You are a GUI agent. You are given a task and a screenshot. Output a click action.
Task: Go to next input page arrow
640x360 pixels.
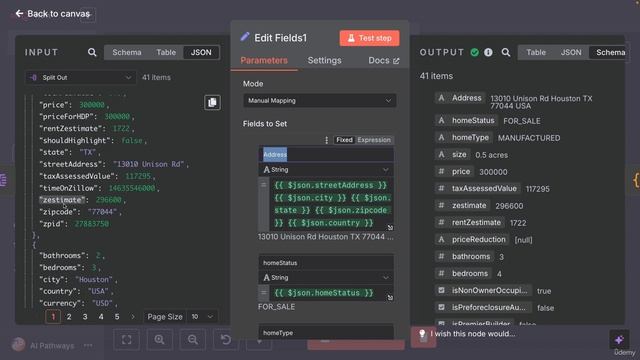[x=133, y=317]
